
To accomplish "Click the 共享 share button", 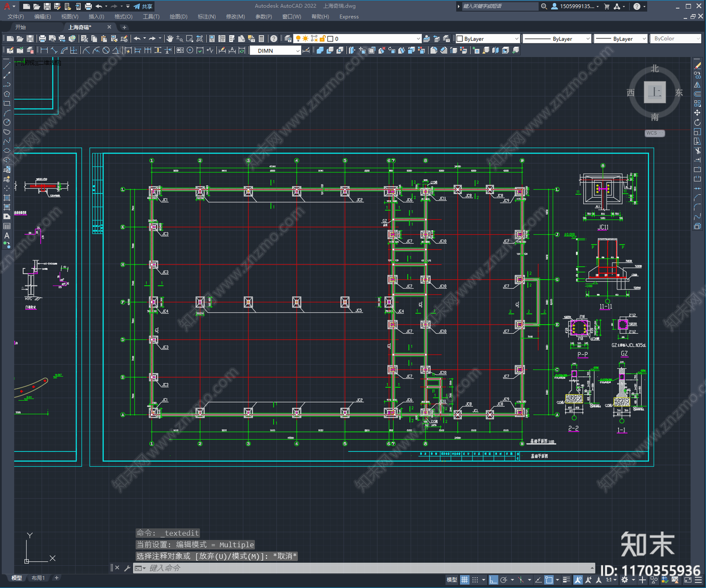I will tap(143, 6).
